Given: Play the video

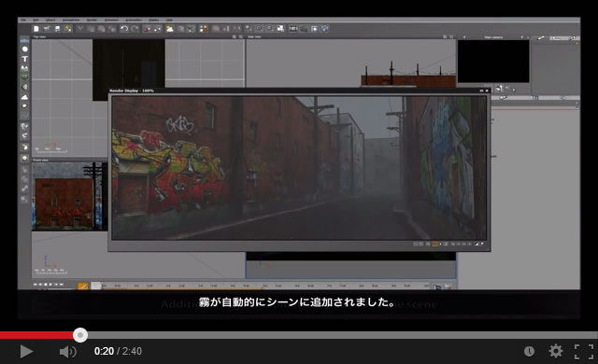Looking at the screenshot, I should pyautogui.click(x=26, y=352).
